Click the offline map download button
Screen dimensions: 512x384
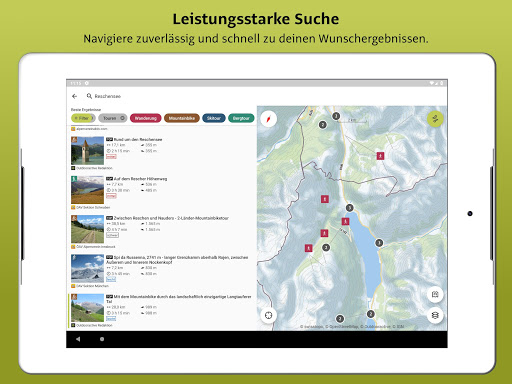(x=435, y=294)
